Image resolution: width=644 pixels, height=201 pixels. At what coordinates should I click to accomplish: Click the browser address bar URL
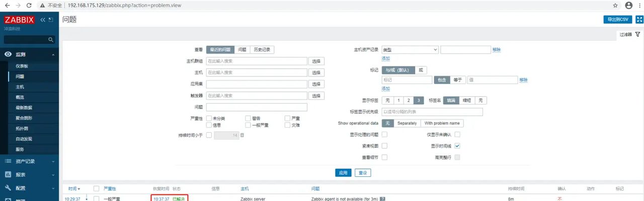(124, 5)
